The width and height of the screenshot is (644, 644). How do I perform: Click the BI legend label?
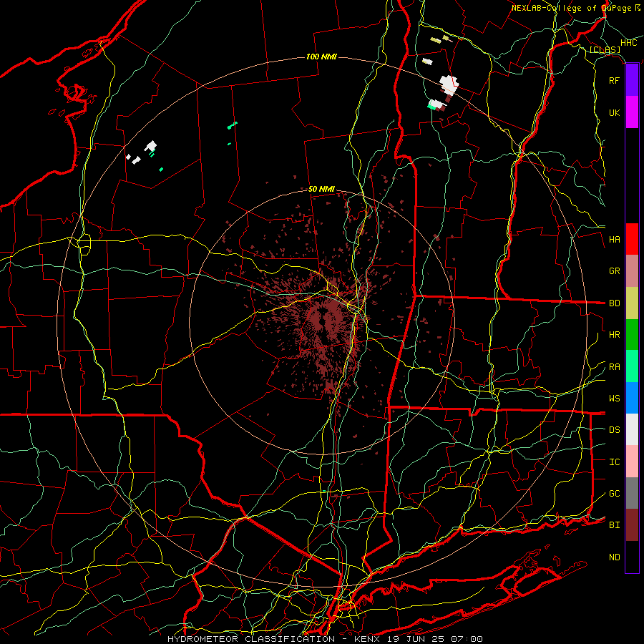(614, 525)
